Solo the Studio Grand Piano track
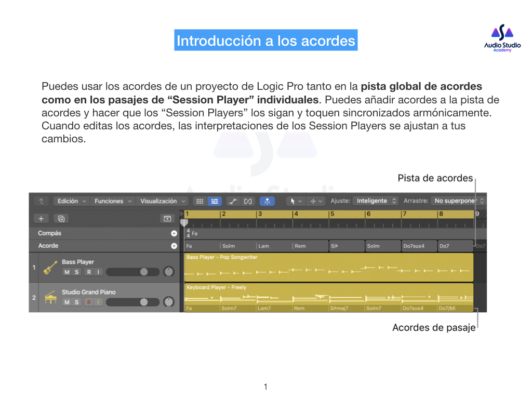This screenshot has width=532, height=399. click(x=77, y=302)
